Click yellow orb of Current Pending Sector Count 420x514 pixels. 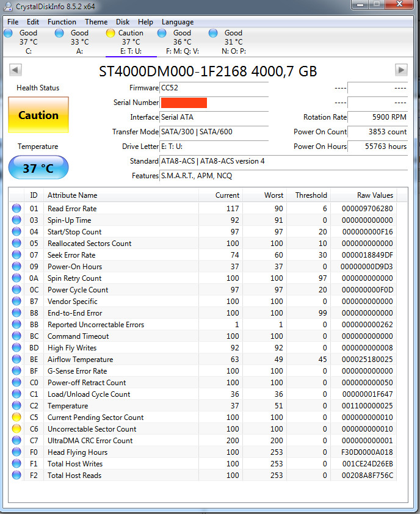click(x=16, y=418)
